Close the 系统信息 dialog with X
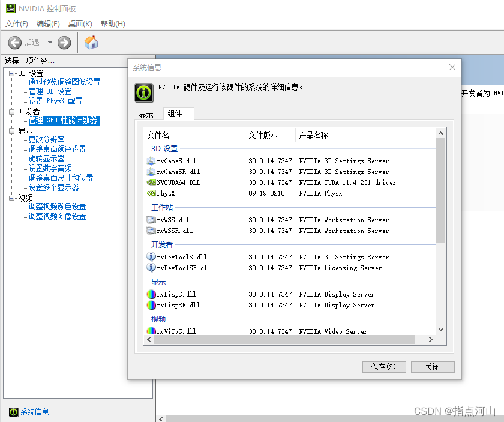504x422 pixels. 452,67
